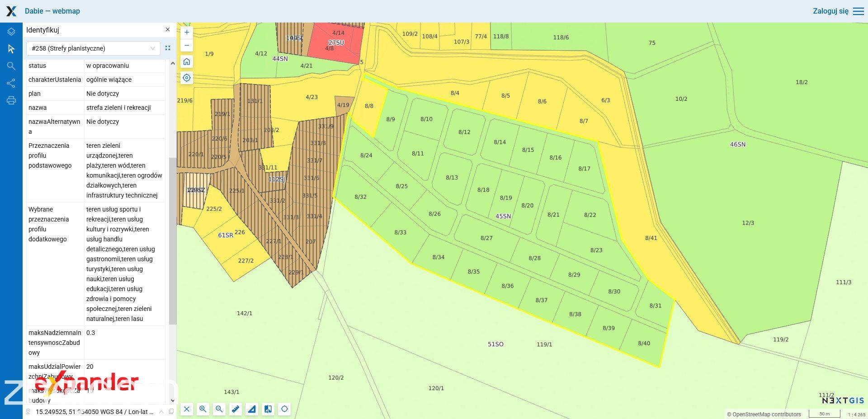The height and width of the screenshot is (419, 868).
Task: Click the coordinates readout in the status bar
Action: [x=94, y=412]
